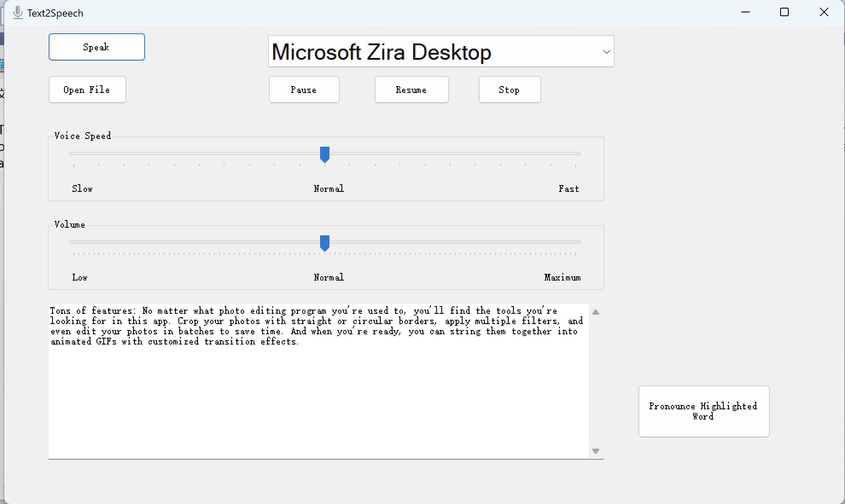845x504 pixels.
Task: Pause the speech playback
Action: pyautogui.click(x=304, y=90)
